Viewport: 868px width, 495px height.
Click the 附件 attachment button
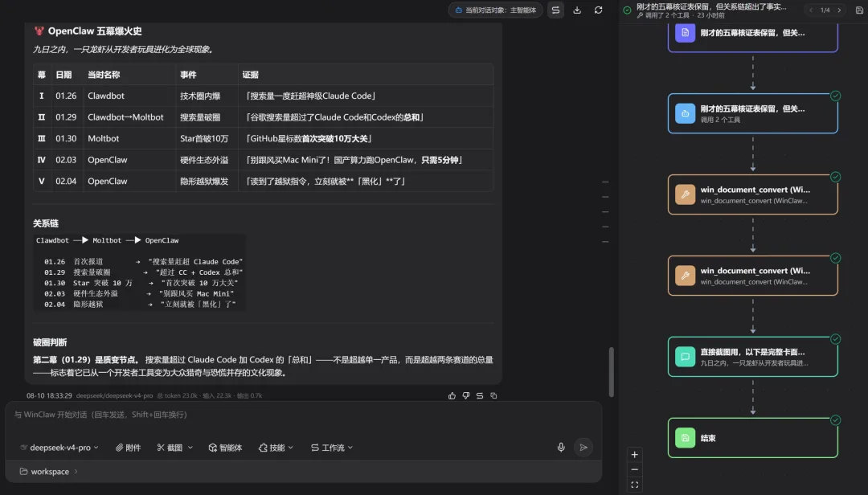click(128, 448)
